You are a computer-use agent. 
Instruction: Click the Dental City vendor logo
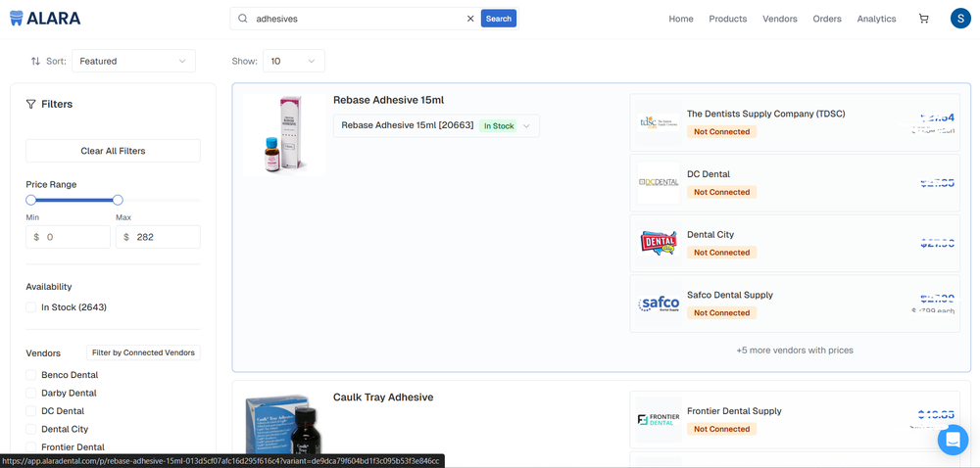point(659,243)
